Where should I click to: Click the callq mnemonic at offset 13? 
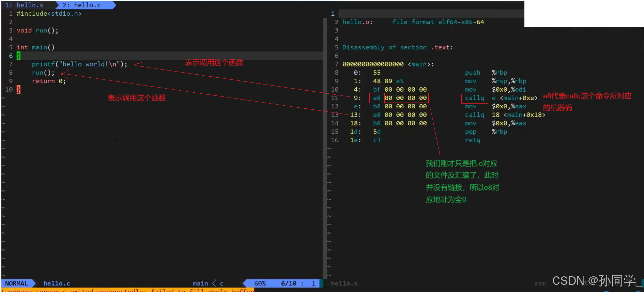(x=474, y=115)
